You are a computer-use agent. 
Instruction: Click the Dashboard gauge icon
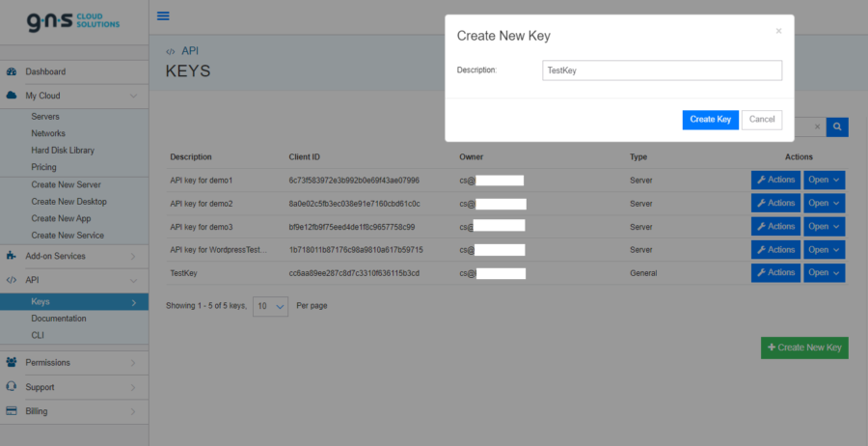pyautogui.click(x=11, y=71)
